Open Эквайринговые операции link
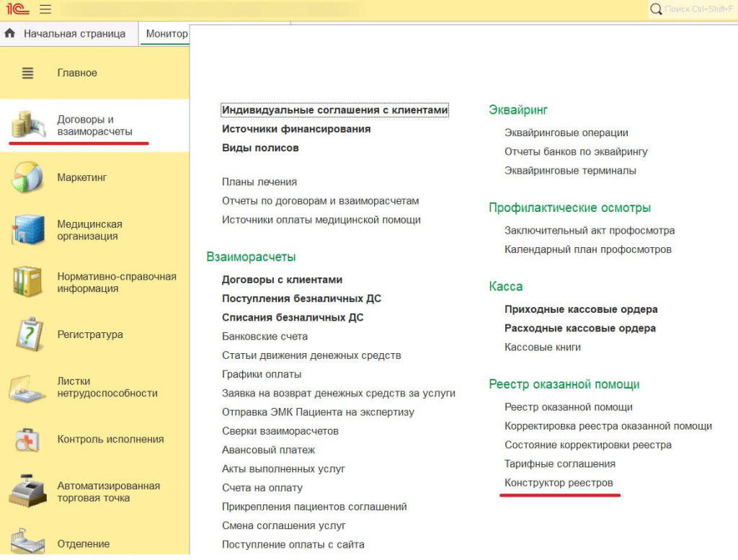The width and height of the screenshot is (738, 560). (x=566, y=133)
